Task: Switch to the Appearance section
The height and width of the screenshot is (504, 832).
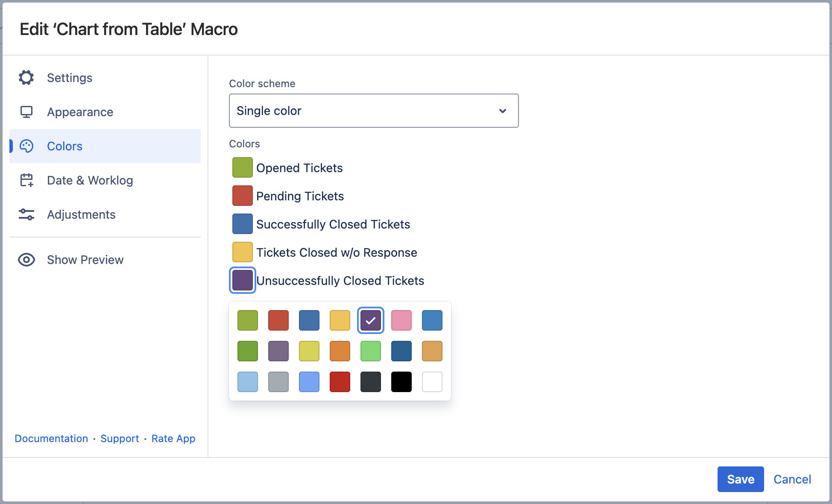Action: click(x=80, y=112)
